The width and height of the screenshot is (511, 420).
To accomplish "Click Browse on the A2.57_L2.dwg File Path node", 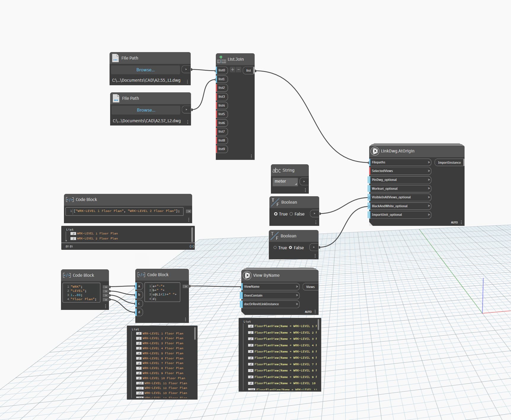I will tap(146, 110).
